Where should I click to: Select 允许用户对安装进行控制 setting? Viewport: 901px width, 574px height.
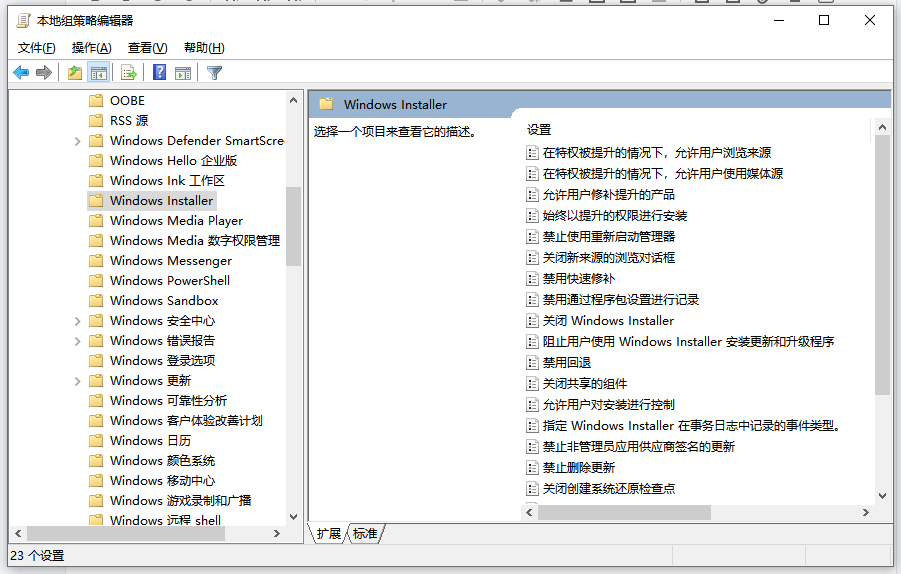tap(609, 405)
